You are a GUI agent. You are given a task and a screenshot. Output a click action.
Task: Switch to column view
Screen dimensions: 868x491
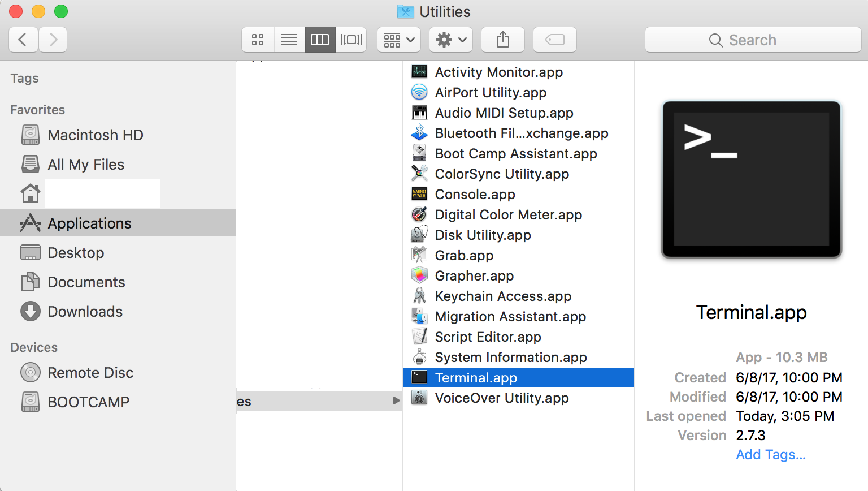[320, 40]
